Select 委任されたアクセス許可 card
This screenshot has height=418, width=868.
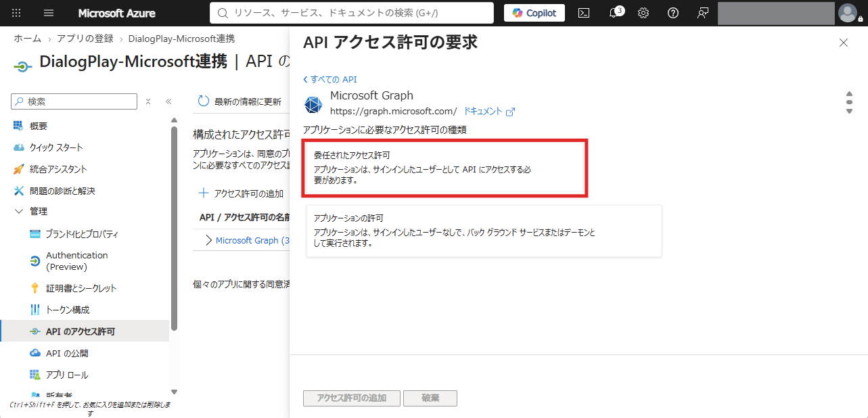[x=444, y=168]
